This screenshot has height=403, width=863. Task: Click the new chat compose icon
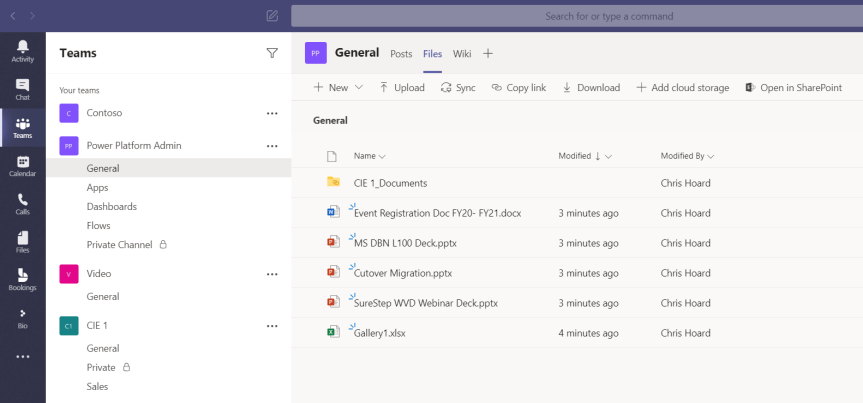(x=272, y=16)
